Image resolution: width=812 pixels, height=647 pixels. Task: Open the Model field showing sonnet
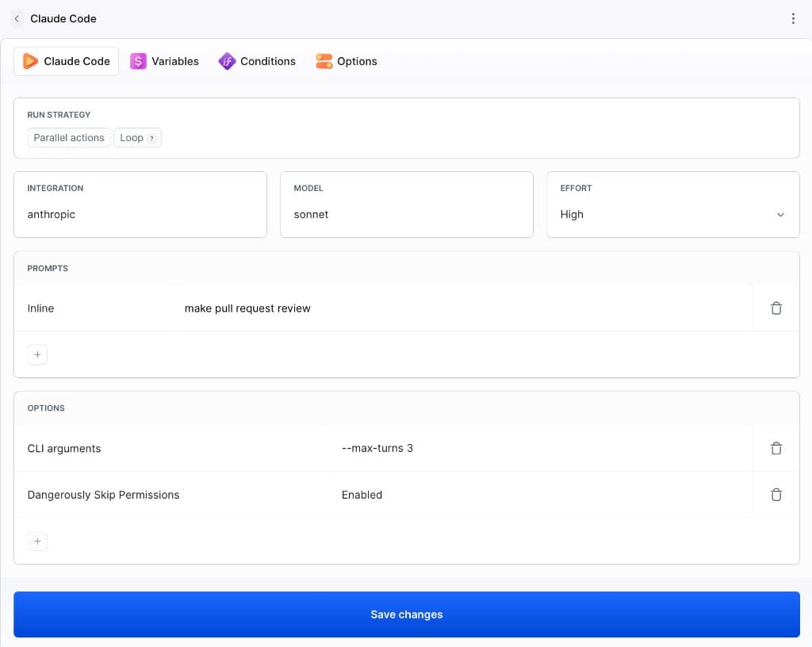(x=407, y=205)
